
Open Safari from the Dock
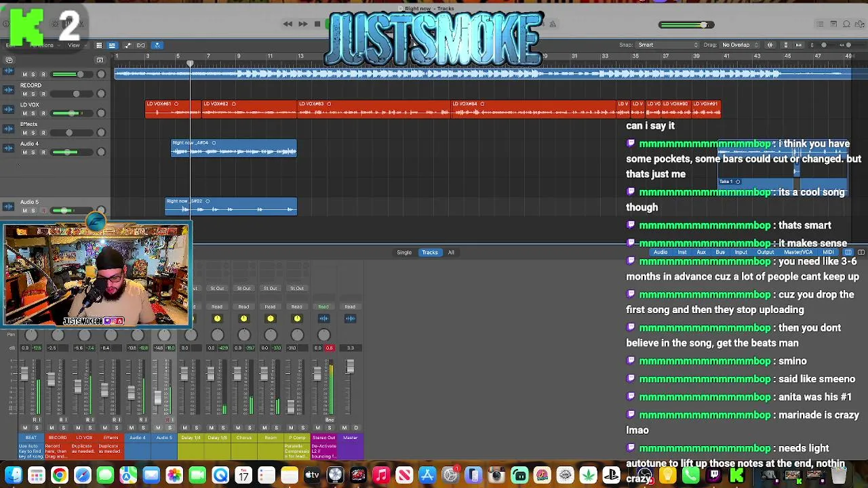point(83,475)
